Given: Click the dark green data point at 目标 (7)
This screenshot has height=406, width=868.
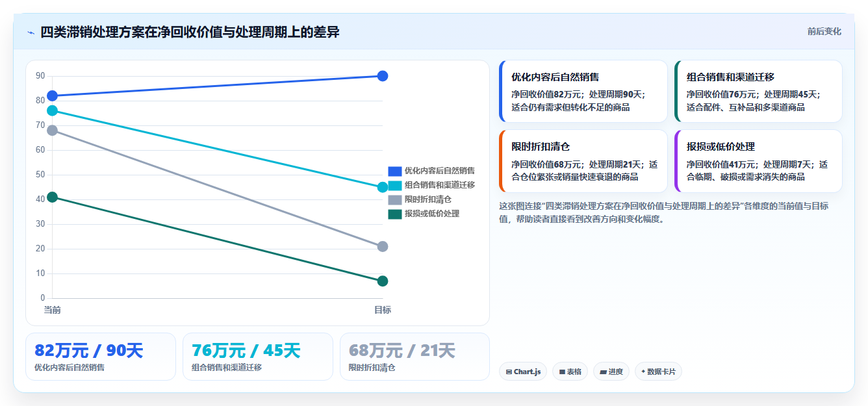Looking at the screenshot, I should pyautogui.click(x=383, y=281).
